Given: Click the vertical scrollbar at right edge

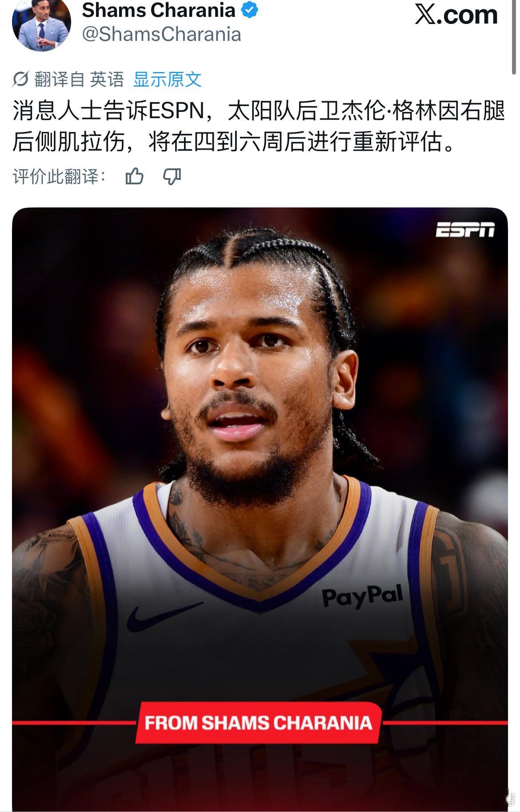Looking at the screenshot, I should [514, 37].
